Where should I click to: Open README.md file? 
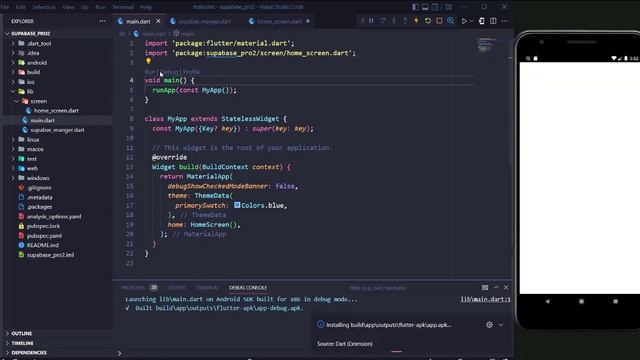tap(43, 245)
